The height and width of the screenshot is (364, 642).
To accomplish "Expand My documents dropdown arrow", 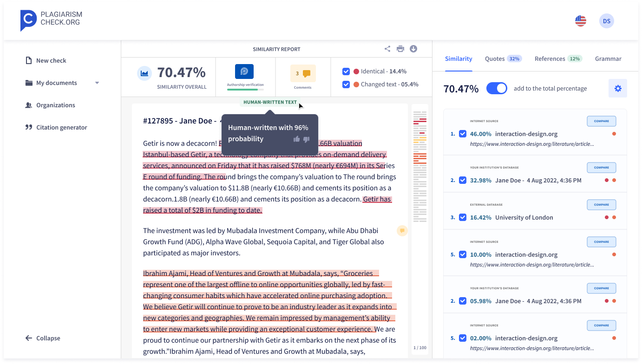I will pyautogui.click(x=97, y=83).
